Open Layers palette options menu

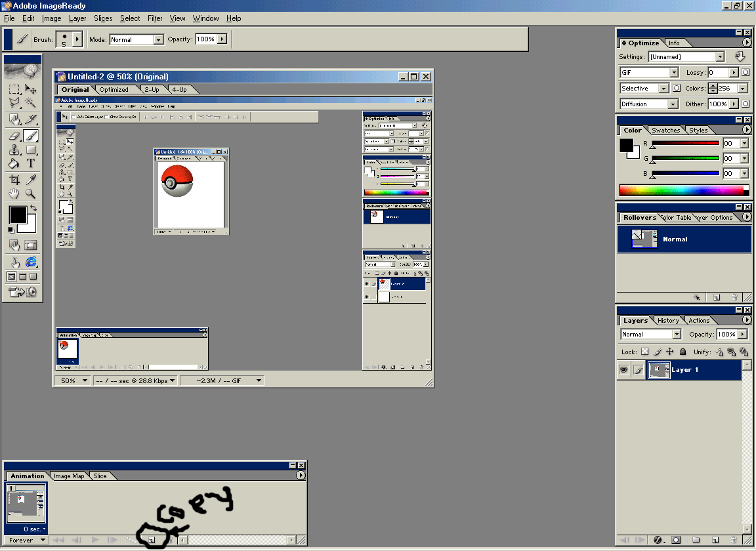click(746, 319)
